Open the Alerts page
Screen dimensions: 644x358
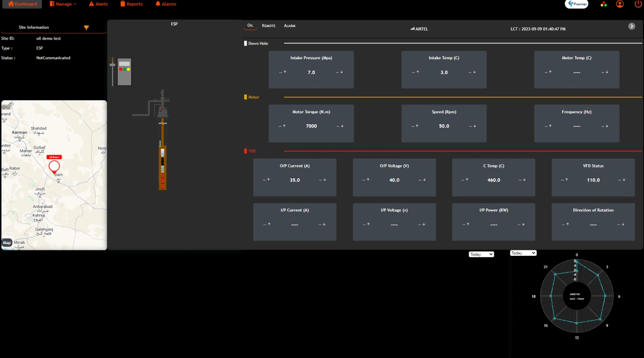[x=98, y=4]
